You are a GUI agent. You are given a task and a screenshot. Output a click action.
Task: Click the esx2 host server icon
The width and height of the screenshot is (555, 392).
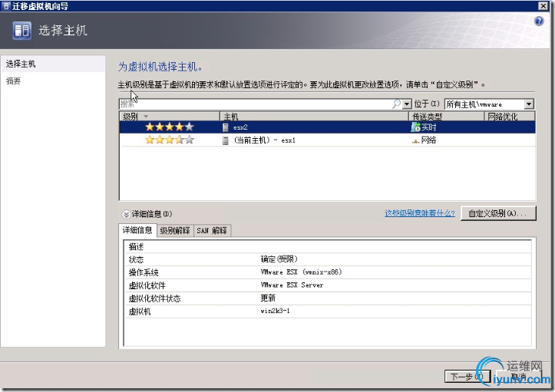[225, 127]
